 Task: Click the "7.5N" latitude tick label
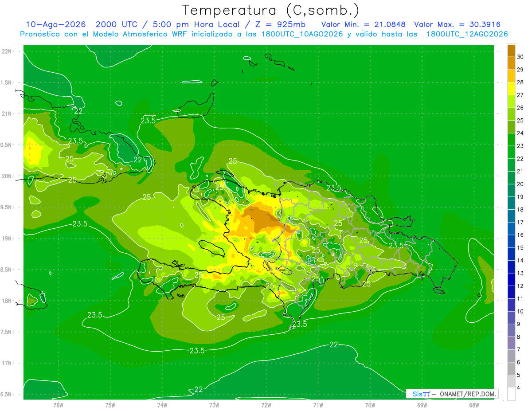point(7,332)
